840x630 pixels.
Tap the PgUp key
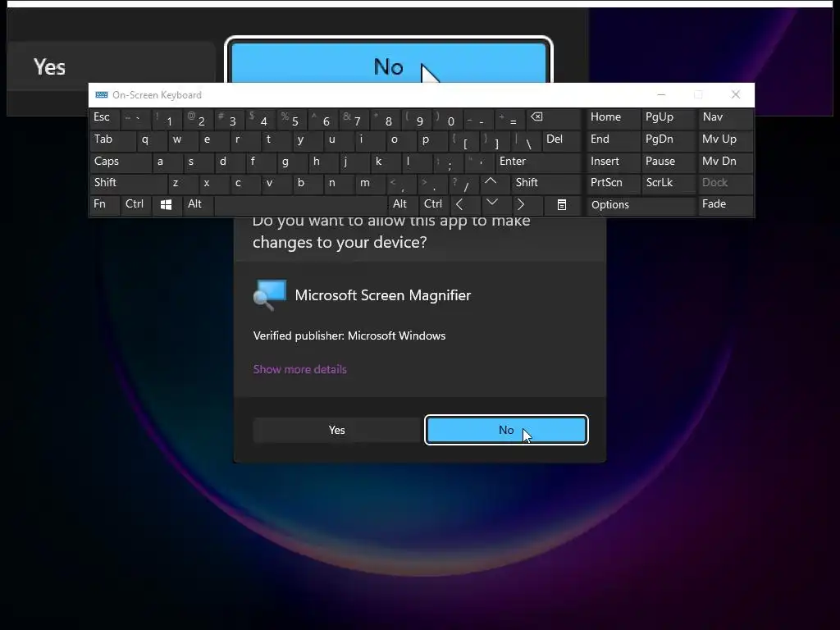[669, 118]
